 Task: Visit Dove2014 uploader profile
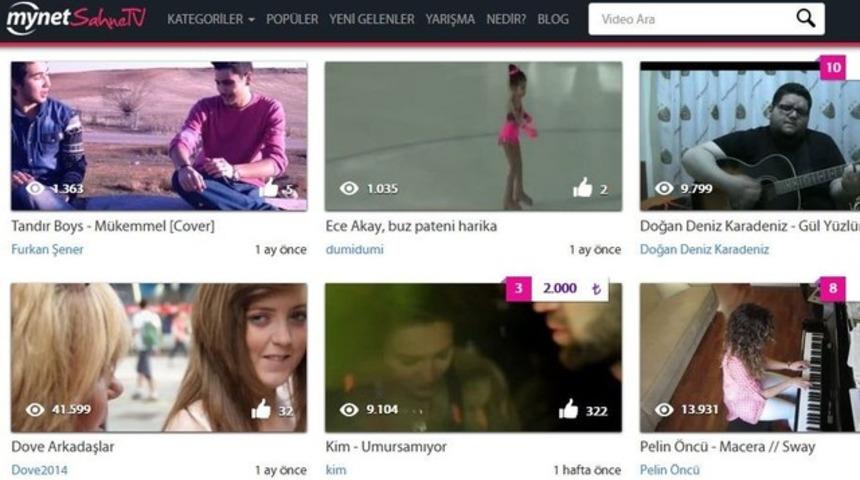pyautogui.click(x=39, y=470)
